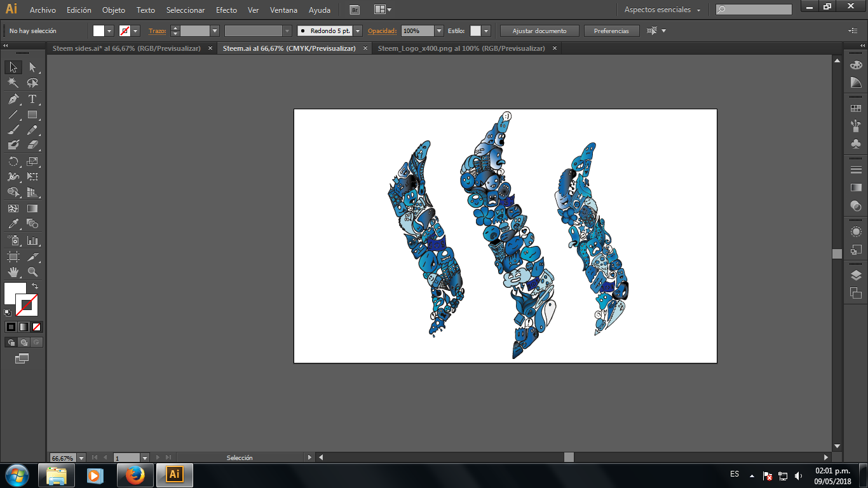
Task: Switch fill mode to Gradient
Action: pos(24,327)
